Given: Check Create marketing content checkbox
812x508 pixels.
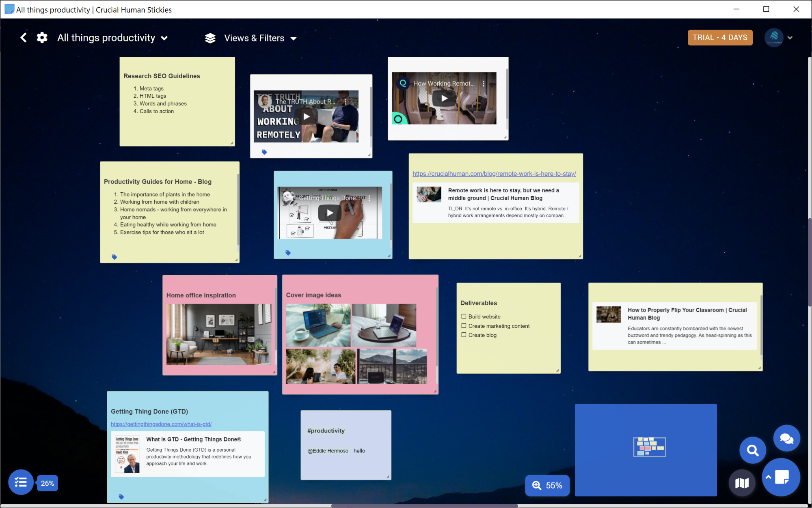Looking at the screenshot, I should click(464, 326).
